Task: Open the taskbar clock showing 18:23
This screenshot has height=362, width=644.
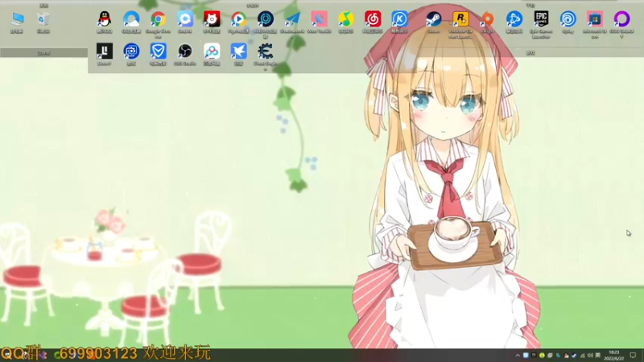Action: pos(614,356)
